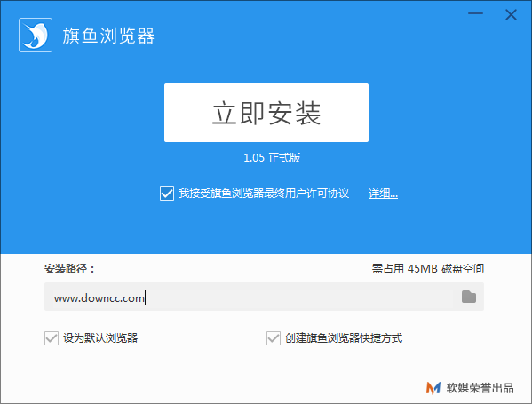532x404 pixels.
Task: Open the folder browse icon for install path
Action: pyautogui.click(x=469, y=297)
